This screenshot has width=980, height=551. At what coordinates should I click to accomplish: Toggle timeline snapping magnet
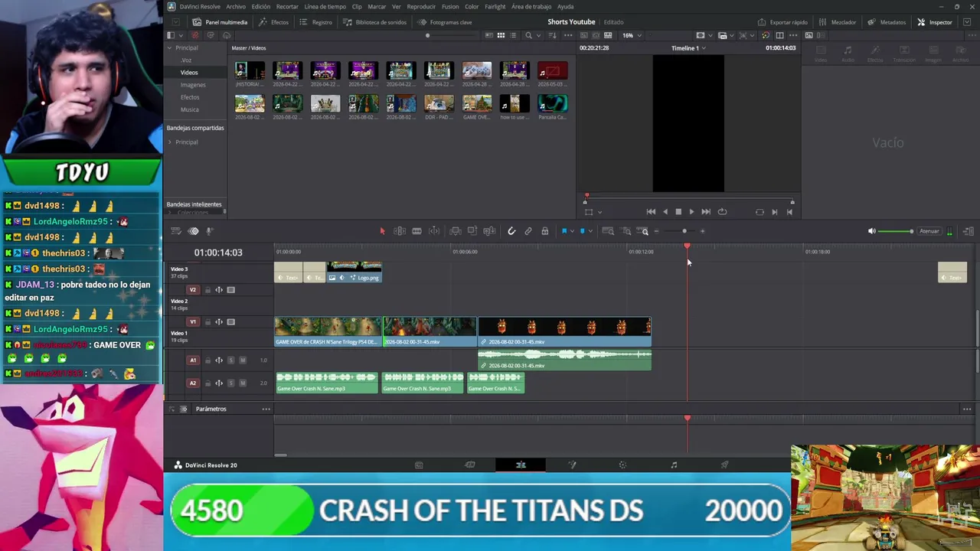coord(511,231)
